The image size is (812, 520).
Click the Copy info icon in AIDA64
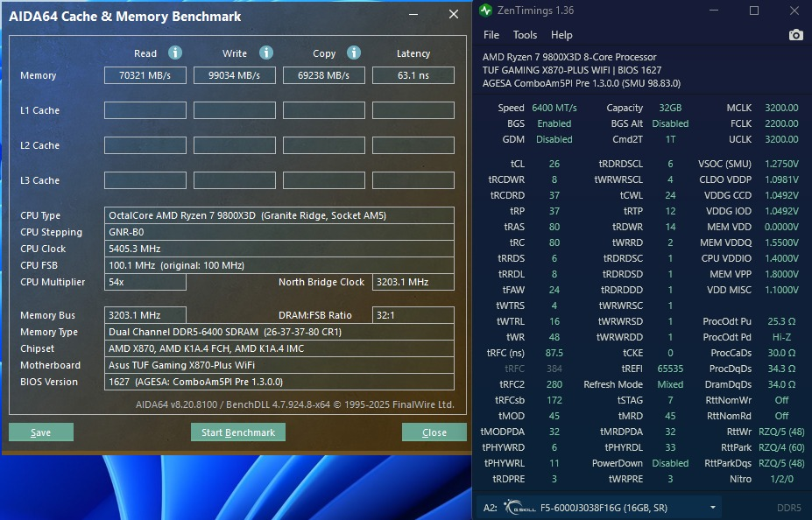click(354, 53)
